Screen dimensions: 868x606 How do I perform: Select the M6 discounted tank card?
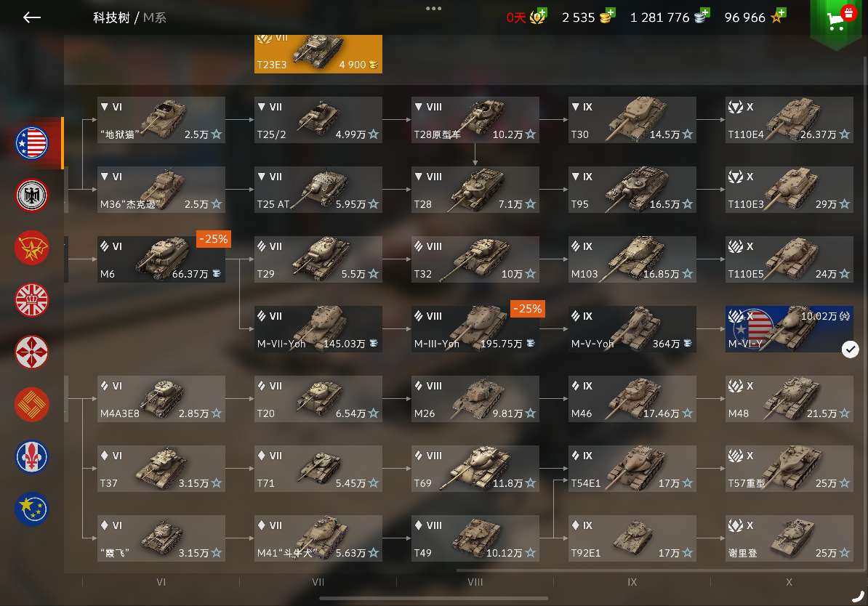coord(161,259)
